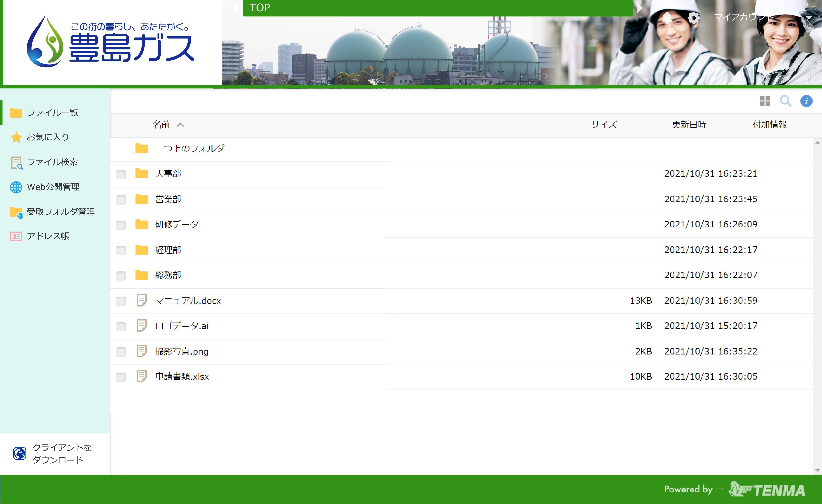Viewport: 822px width, 504px height.
Task: Switch to grid thumbnail view icon
Action: [765, 101]
